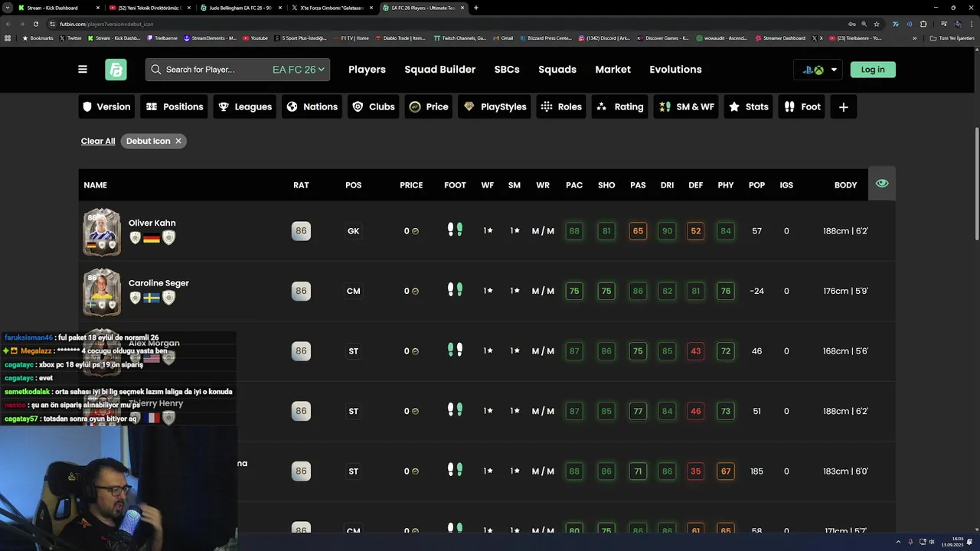Click Caroline Seger's Sweden flag icon

pos(152,298)
